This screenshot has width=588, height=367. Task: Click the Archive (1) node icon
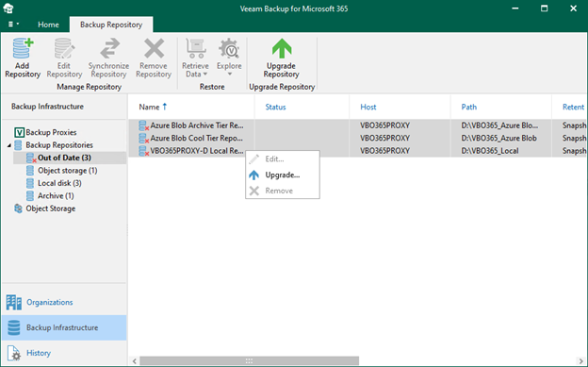(30, 196)
